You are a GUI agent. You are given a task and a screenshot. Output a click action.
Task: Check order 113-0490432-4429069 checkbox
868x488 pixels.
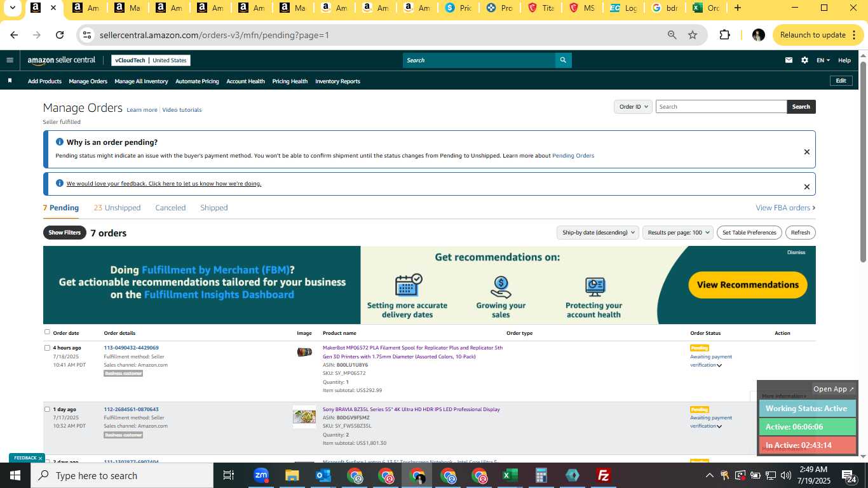click(47, 348)
